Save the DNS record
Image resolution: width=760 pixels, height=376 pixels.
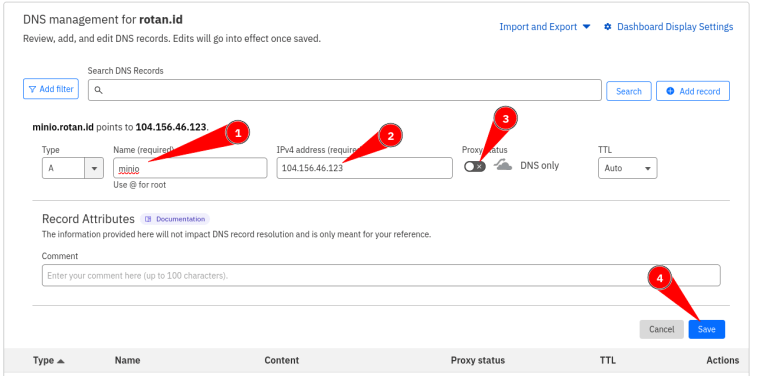(707, 329)
